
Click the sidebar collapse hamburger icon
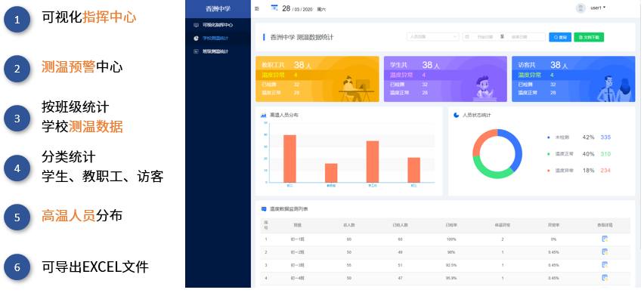click(x=257, y=8)
